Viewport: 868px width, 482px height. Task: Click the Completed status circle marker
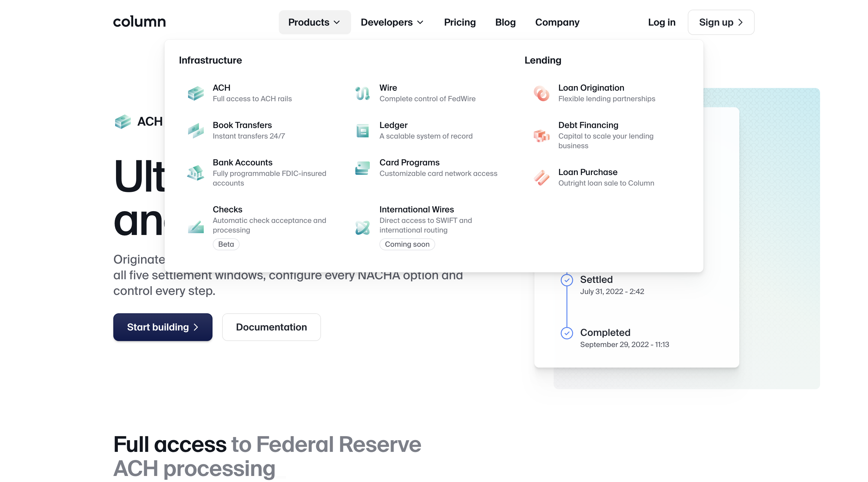(x=567, y=332)
